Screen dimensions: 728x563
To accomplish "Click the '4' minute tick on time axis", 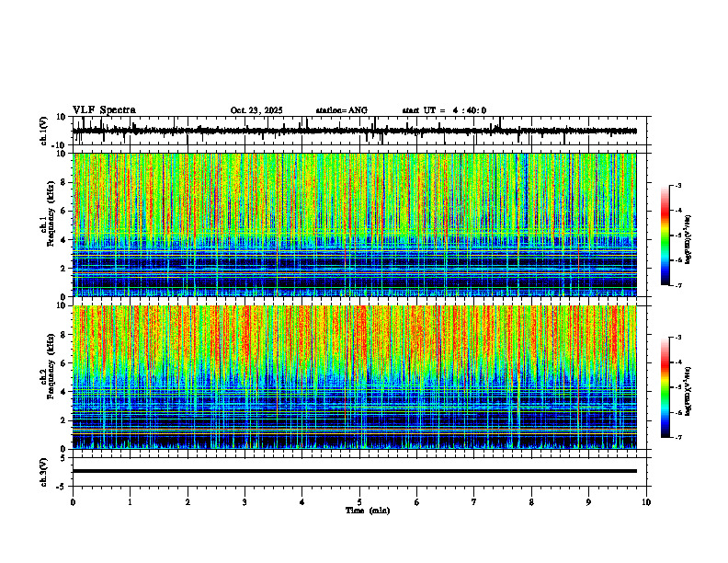I will coord(302,502).
